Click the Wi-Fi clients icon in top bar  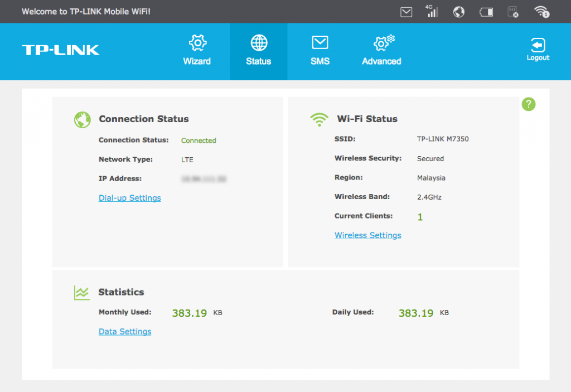(x=541, y=12)
